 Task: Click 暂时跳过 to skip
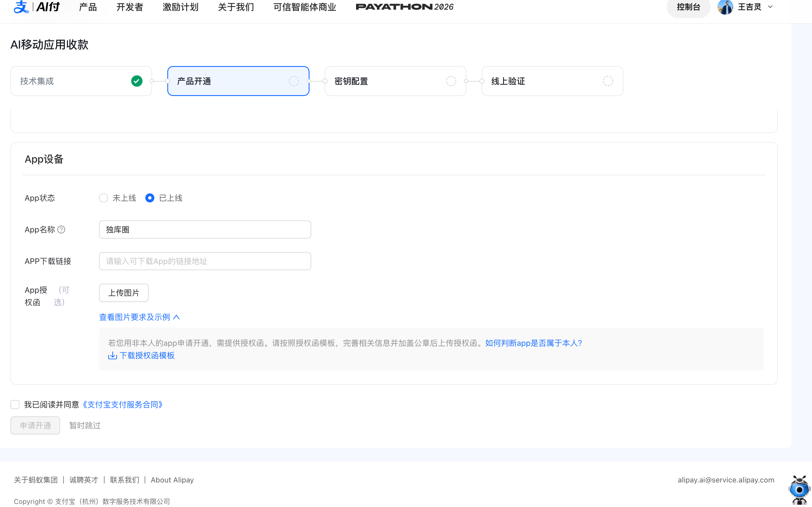pyautogui.click(x=85, y=425)
